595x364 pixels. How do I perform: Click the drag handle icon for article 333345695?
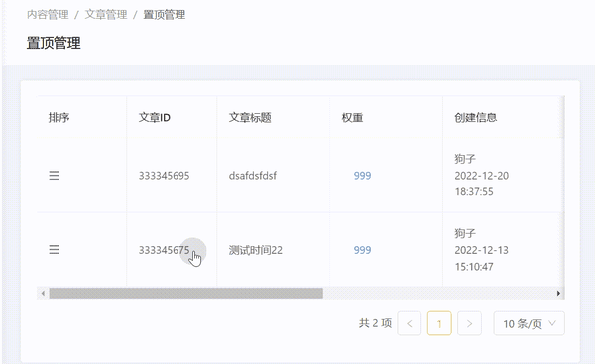(54, 176)
